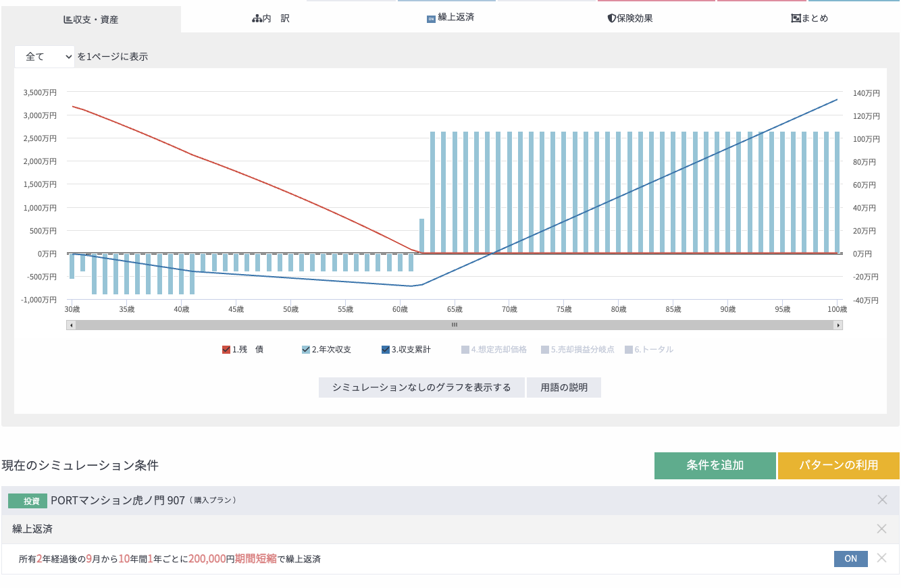
Task: Remove the PORTマンション虎ノ門 907 investment row
Action: [x=882, y=500]
